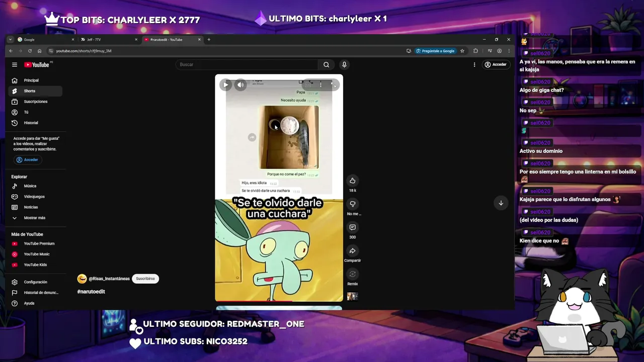This screenshot has height=362, width=644.
Task: Click the Remix icon
Action: [352, 274]
